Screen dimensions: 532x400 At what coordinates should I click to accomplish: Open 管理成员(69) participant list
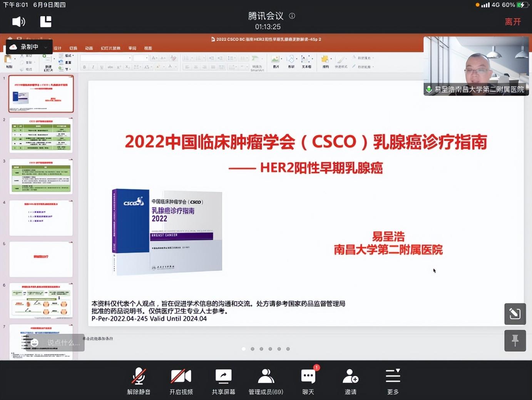[266, 381]
